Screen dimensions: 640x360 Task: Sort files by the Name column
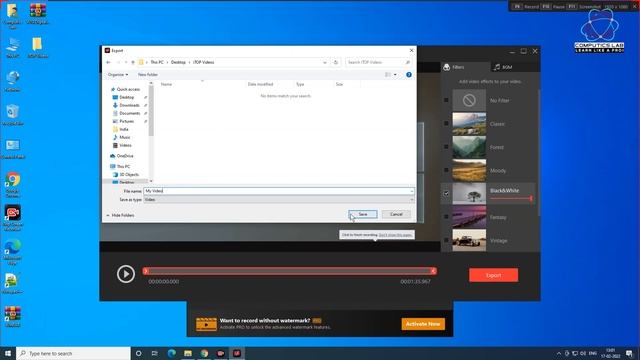(166, 84)
